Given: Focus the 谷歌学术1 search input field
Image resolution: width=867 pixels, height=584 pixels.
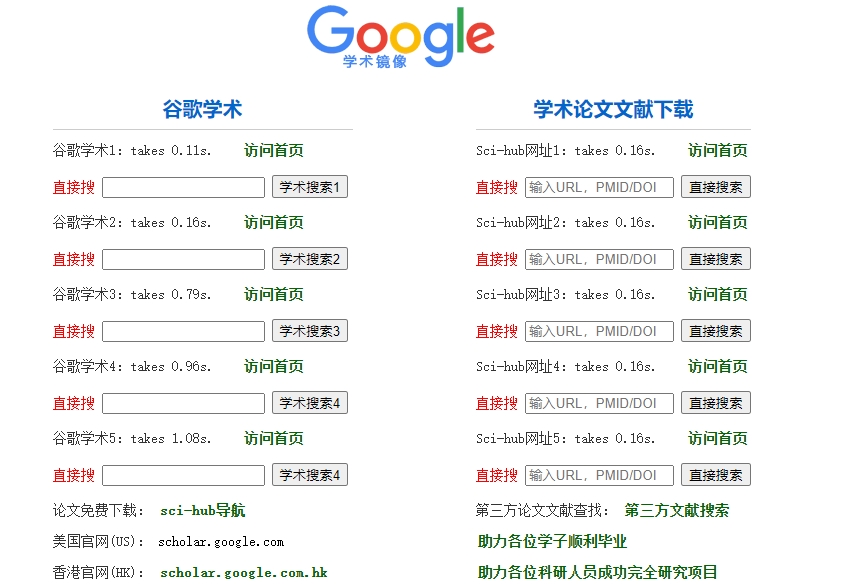Looking at the screenshot, I should [x=183, y=187].
